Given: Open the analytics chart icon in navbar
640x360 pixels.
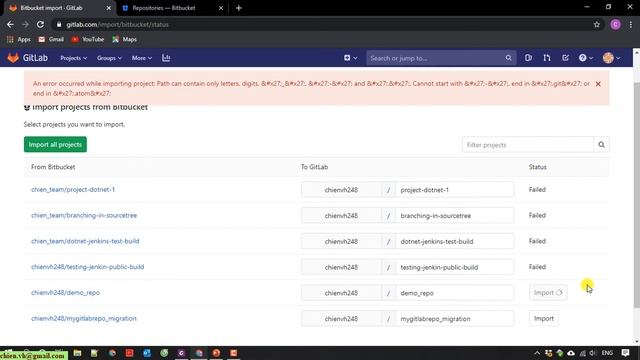Looking at the screenshot, I should [x=166, y=58].
